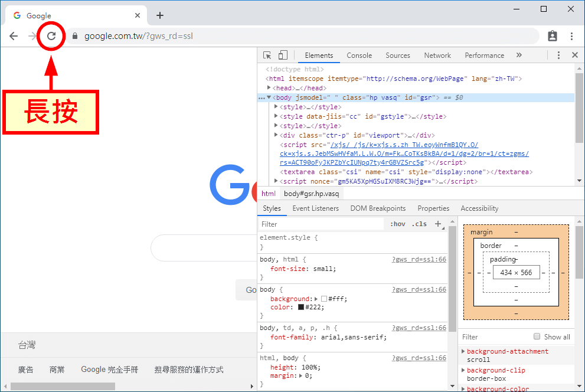Select the textarea csi element line
Viewport: 585px width, 392px height.
(406, 172)
